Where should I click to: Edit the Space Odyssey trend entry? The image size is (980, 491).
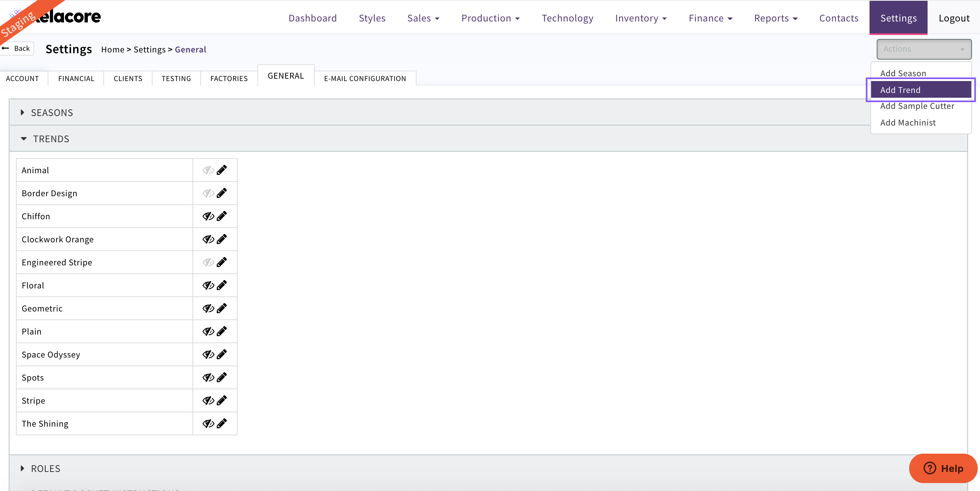click(x=222, y=354)
